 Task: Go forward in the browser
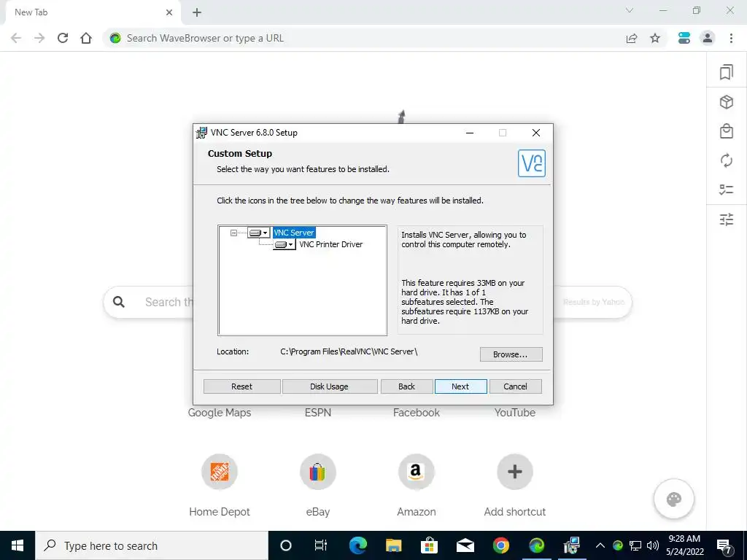click(x=39, y=38)
